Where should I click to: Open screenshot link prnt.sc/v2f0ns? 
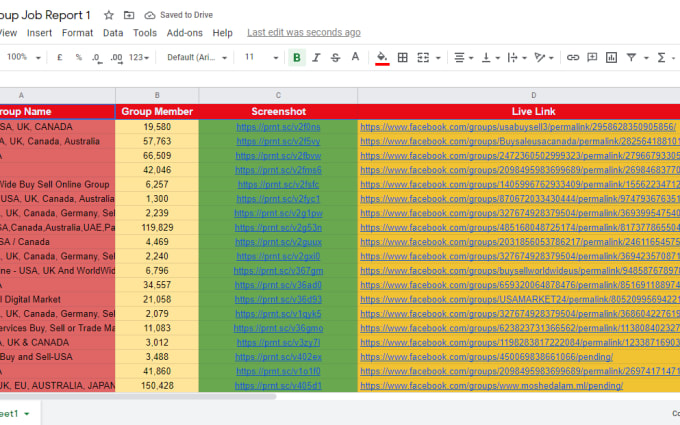click(278, 127)
